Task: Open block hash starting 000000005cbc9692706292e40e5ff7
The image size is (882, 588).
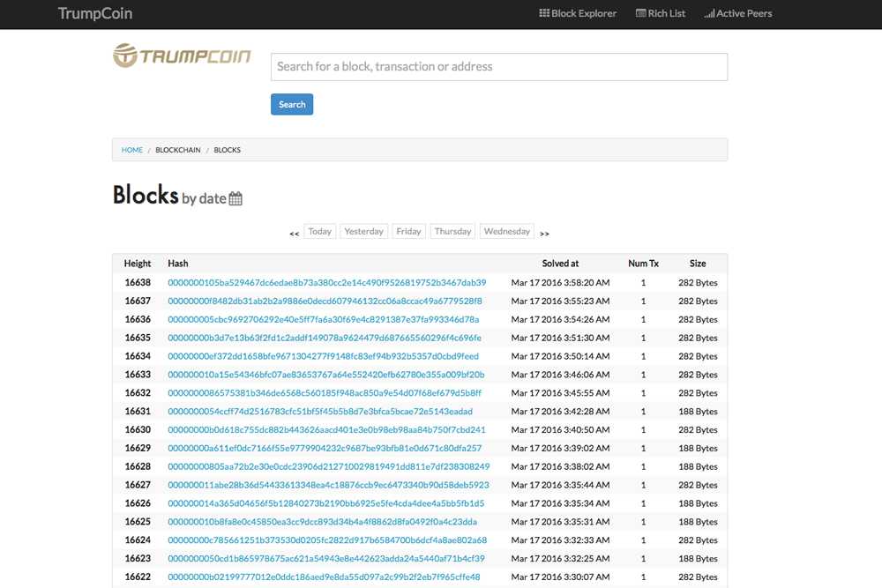Action: coord(324,319)
